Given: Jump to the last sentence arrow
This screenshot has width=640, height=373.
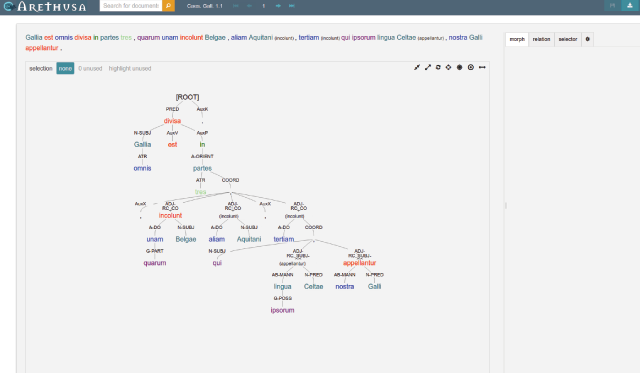Looking at the screenshot, I should click(291, 6).
